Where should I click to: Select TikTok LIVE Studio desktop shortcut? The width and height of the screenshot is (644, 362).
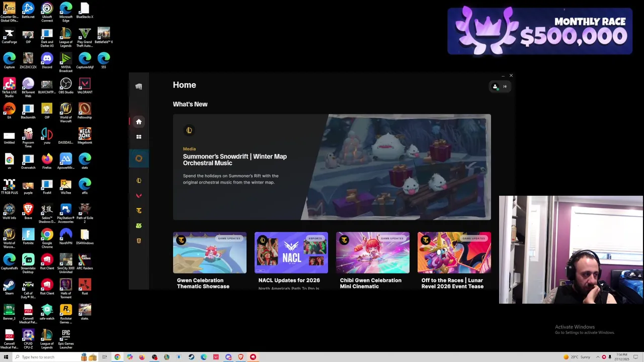point(9,87)
